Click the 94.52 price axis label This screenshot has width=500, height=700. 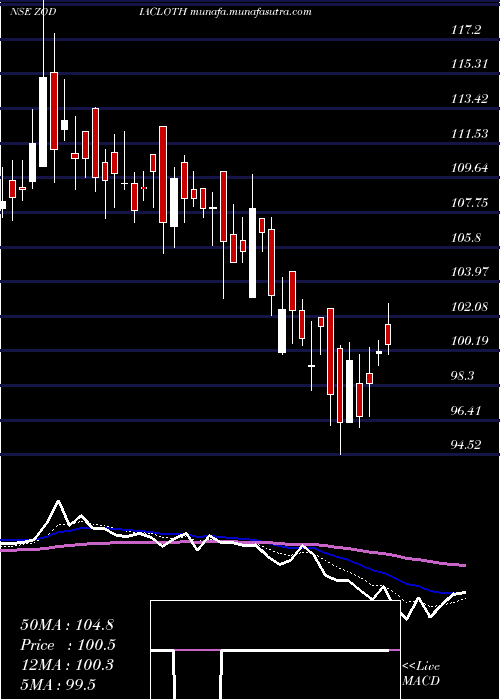[x=466, y=445]
